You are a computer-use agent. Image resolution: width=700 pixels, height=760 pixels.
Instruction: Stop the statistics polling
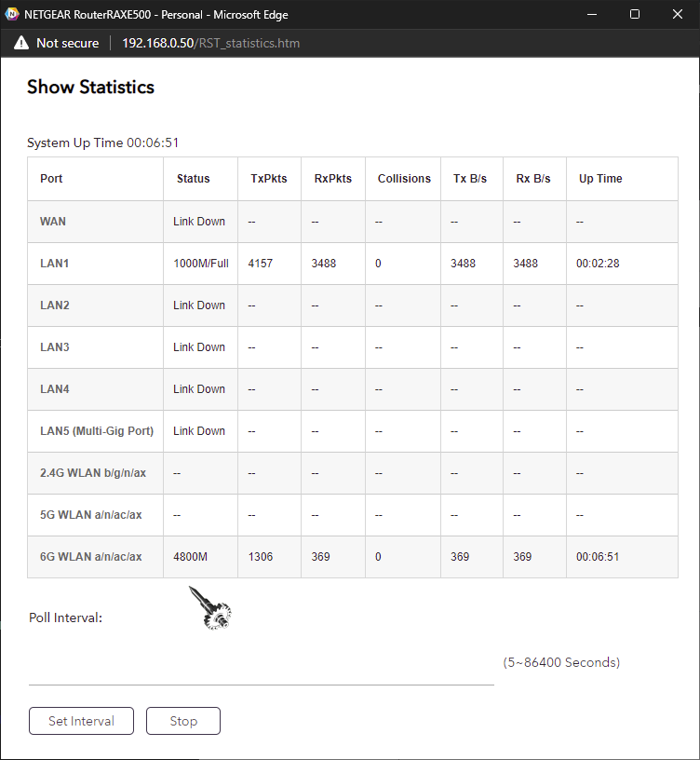pos(183,721)
